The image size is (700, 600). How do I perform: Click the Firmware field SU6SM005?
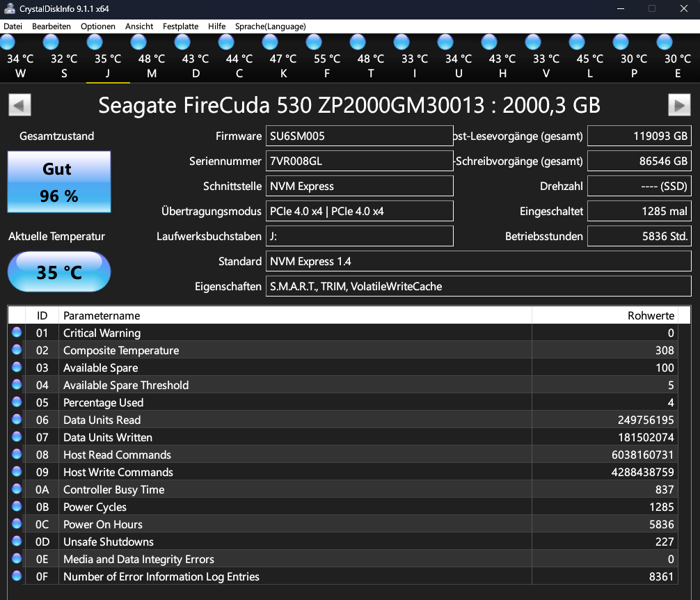coord(359,136)
